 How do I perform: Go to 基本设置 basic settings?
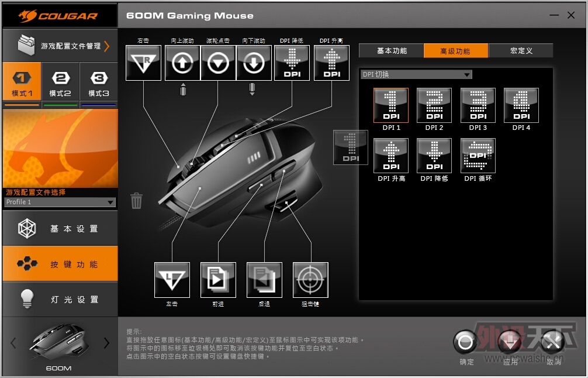point(60,229)
